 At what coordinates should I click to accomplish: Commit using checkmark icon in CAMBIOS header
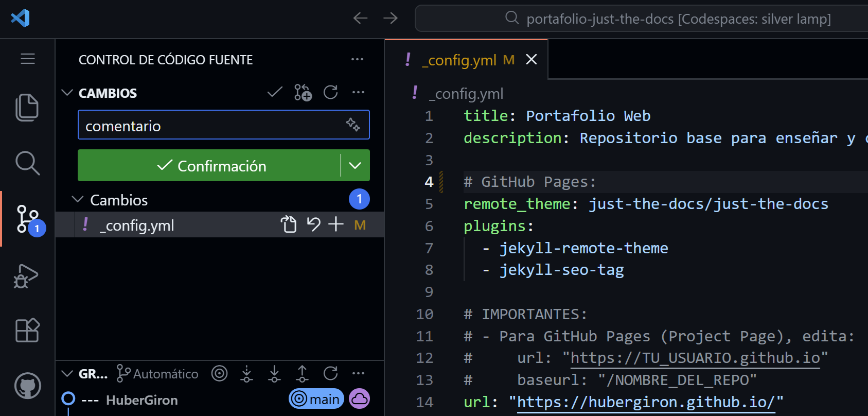[275, 92]
